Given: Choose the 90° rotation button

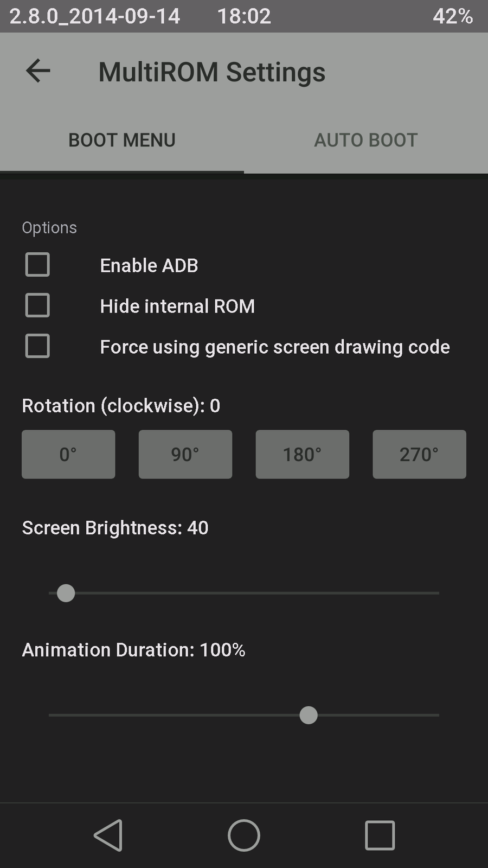Looking at the screenshot, I should 185,454.
